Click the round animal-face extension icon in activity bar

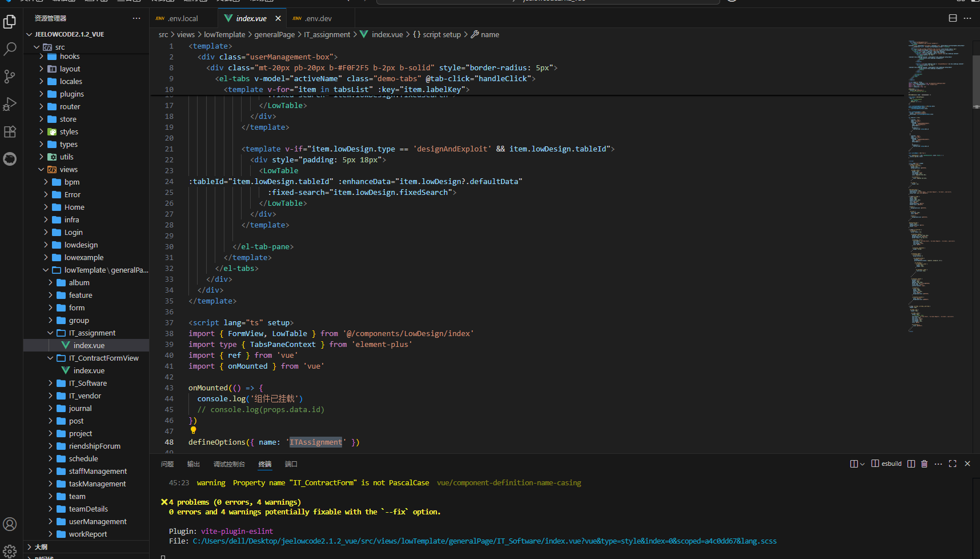[x=10, y=159]
